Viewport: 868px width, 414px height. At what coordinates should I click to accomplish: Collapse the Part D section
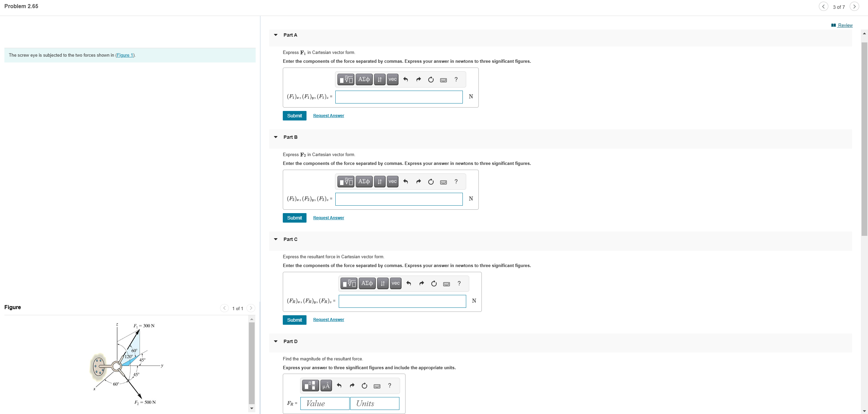(x=276, y=341)
